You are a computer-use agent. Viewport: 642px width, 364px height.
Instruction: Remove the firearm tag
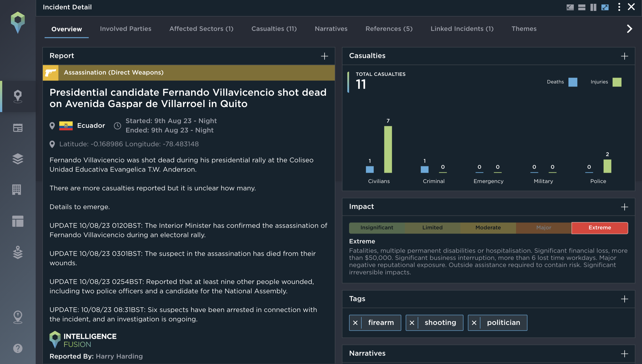(x=355, y=323)
